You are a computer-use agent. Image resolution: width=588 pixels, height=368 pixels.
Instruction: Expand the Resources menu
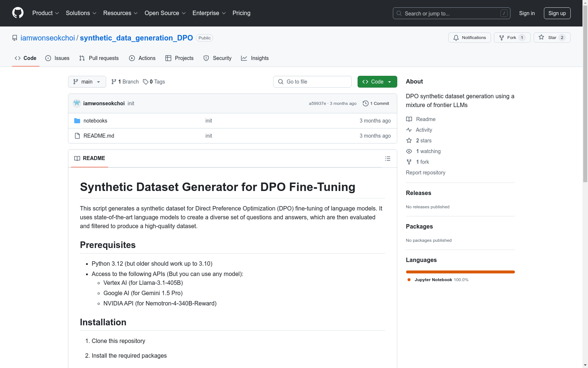click(x=121, y=13)
